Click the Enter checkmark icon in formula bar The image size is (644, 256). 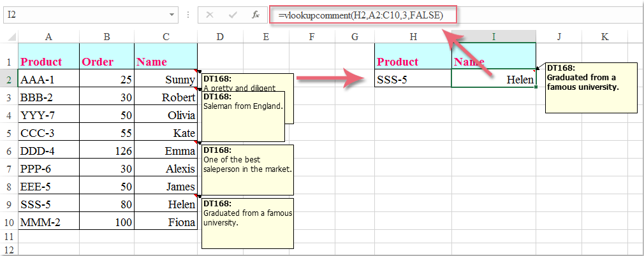pyautogui.click(x=233, y=15)
